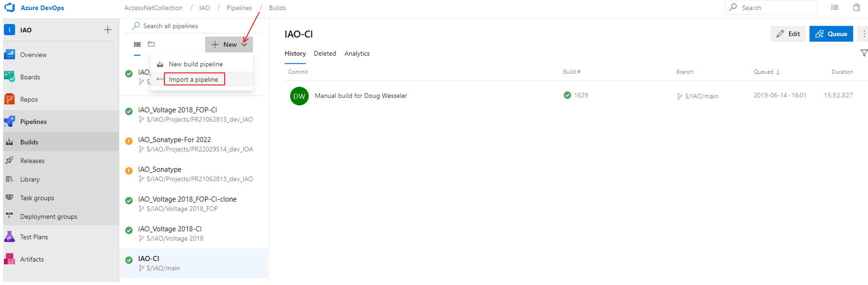Select the Builds icon in sidebar

point(10,142)
